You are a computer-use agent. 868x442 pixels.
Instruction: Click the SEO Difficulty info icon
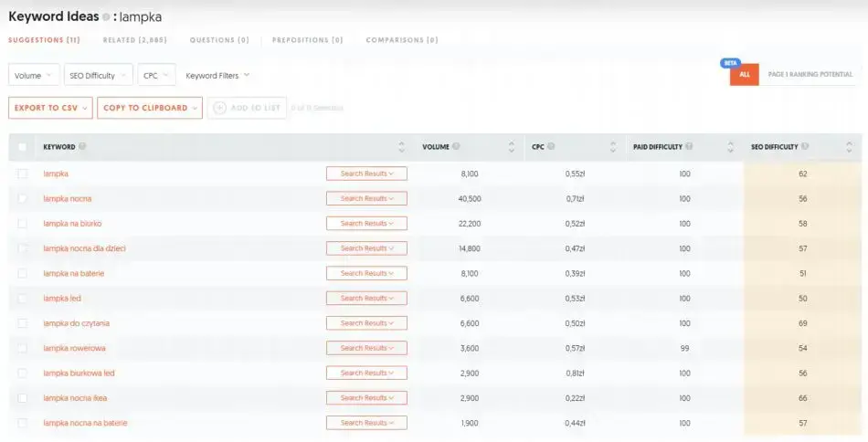pos(804,147)
